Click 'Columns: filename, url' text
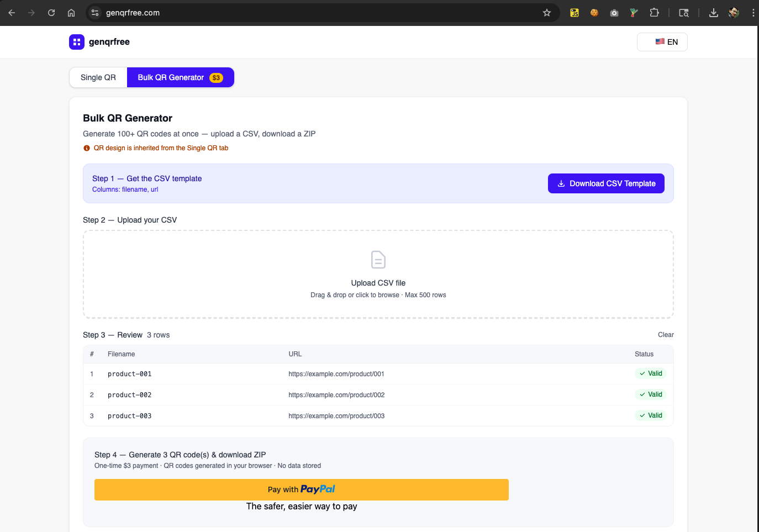The height and width of the screenshot is (532, 759). 125,189
